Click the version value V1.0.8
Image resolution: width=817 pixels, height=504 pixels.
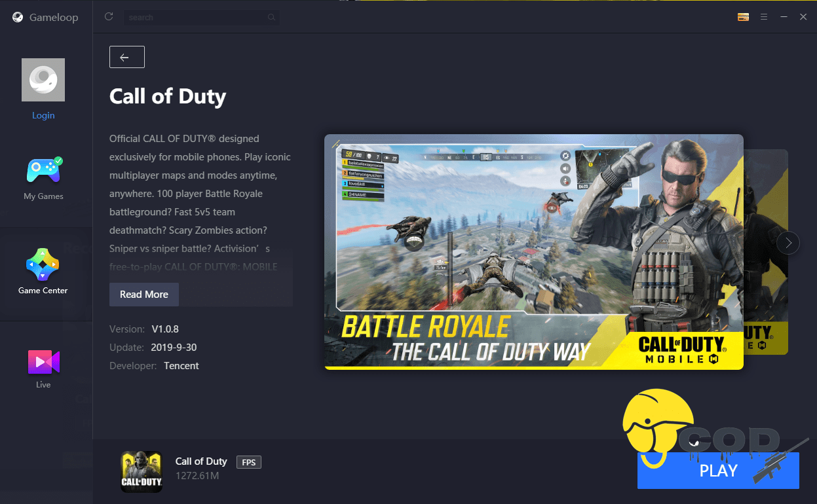click(x=165, y=329)
